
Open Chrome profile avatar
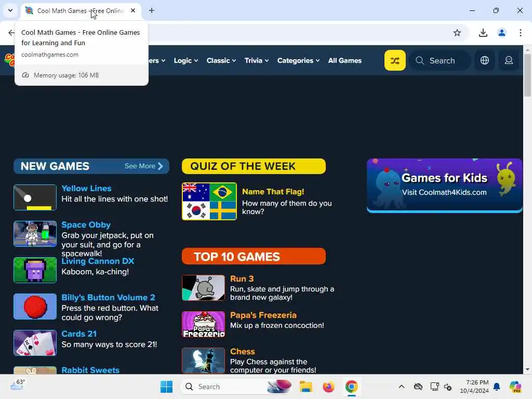point(501,33)
